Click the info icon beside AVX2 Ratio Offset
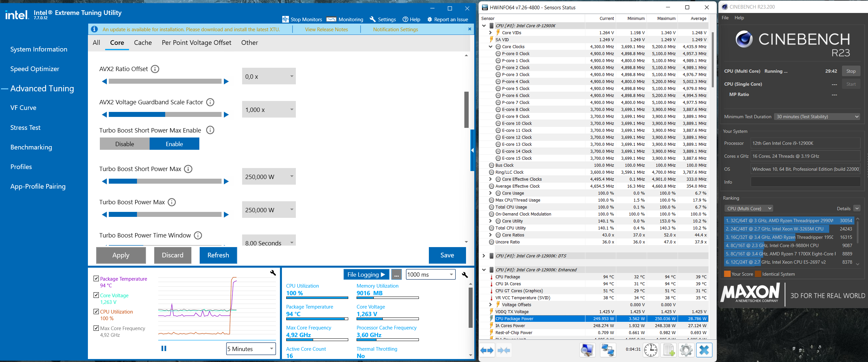The image size is (868, 362). (x=155, y=69)
